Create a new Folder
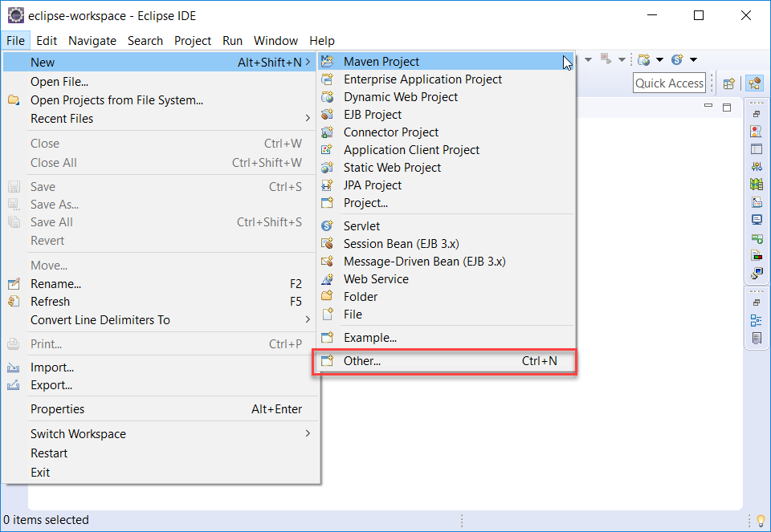771x532 pixels. click(x=446, y=297)
